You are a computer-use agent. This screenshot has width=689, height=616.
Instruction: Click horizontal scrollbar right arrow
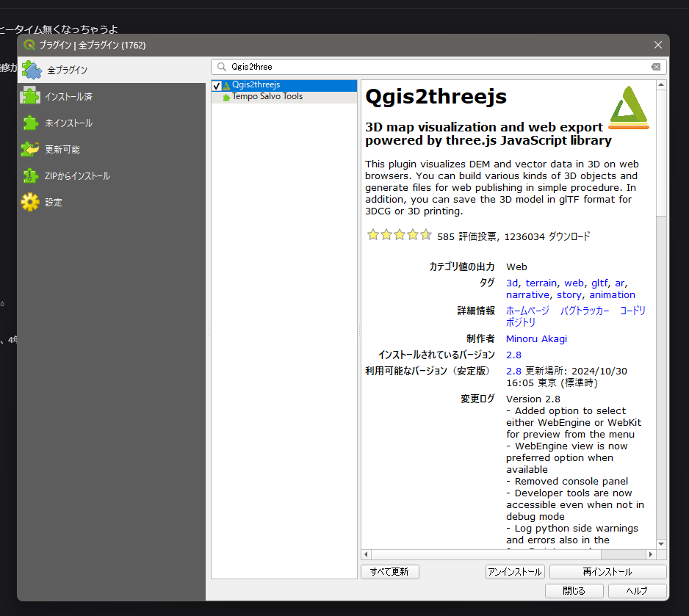click(x=651, y=554)
